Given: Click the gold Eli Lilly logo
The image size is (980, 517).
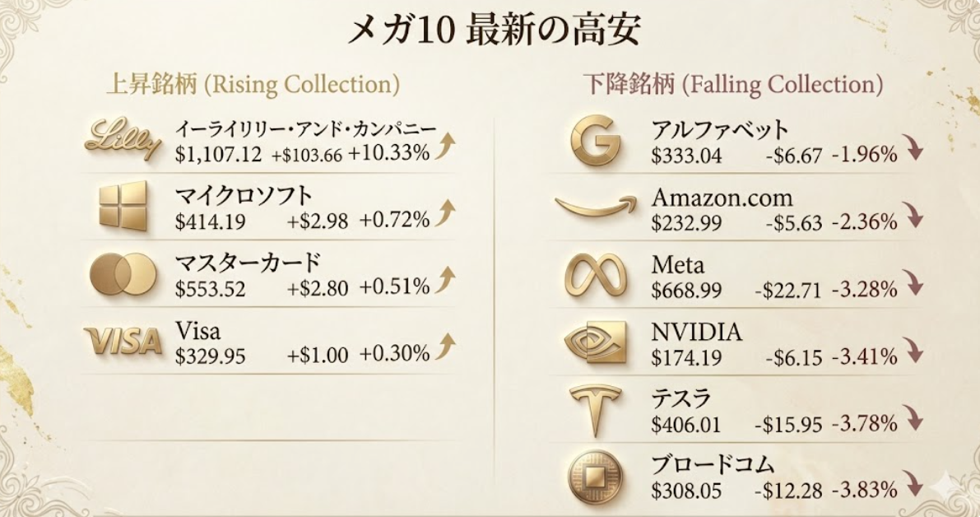Looking at the screenshot, I should 123,138.
